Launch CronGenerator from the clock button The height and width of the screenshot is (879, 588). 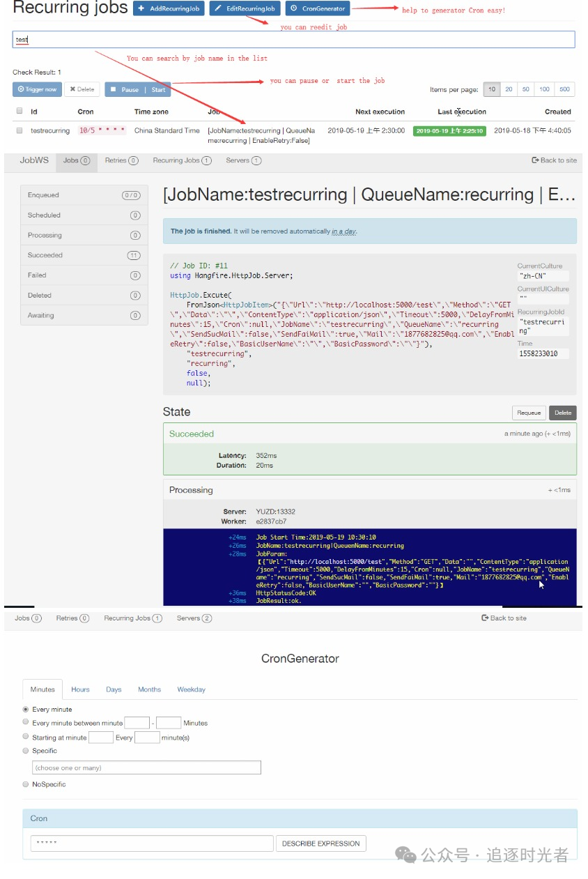click(x=318, y=9)
